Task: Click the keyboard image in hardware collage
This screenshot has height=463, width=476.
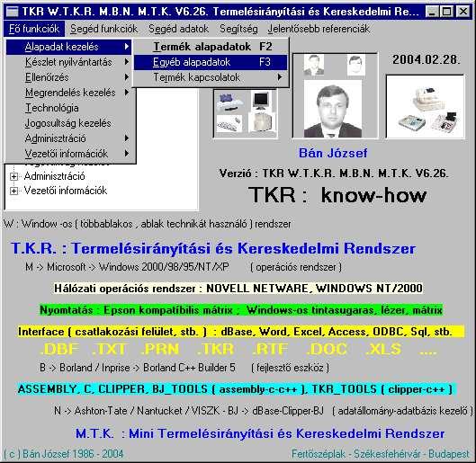Action: click(229, 124)
